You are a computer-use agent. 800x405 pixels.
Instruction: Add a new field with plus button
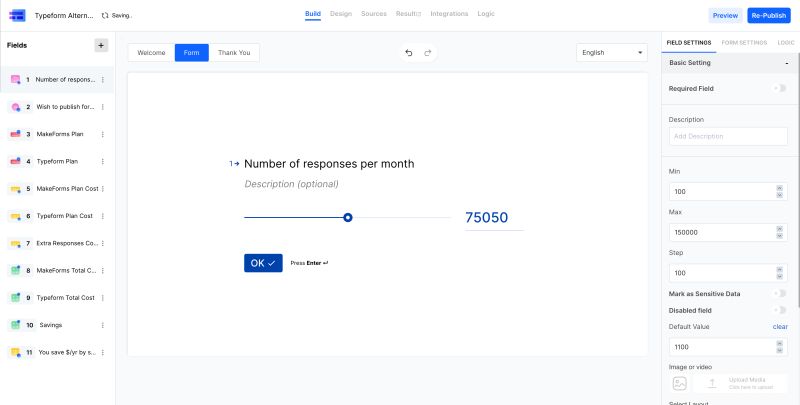[101, 45]
